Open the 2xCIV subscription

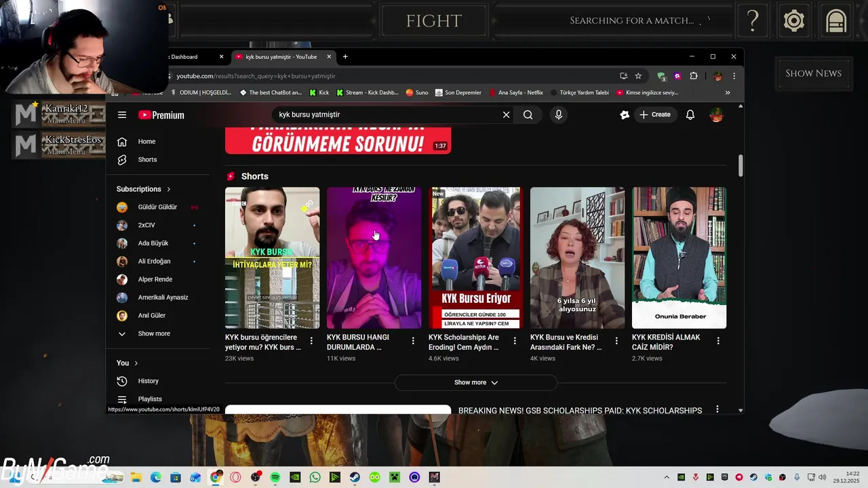(146, 225)
